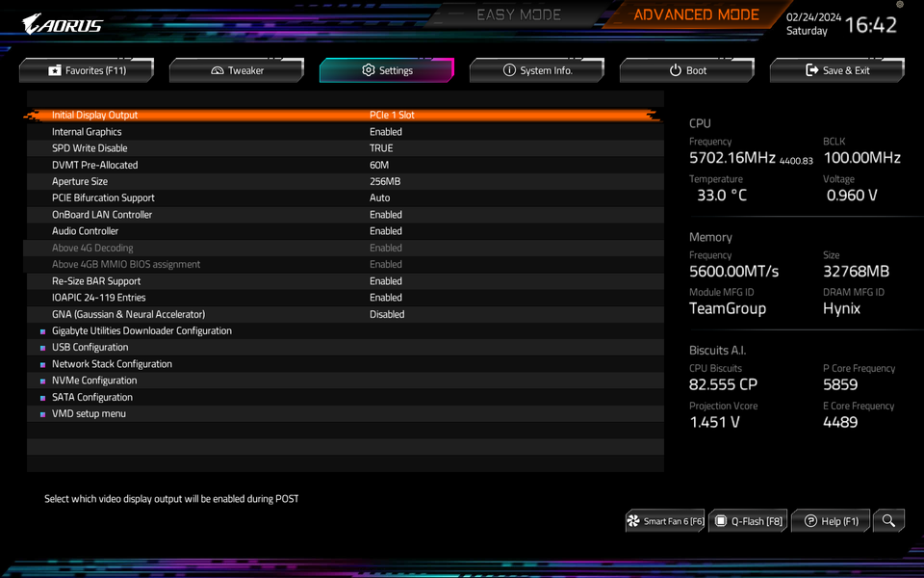Click Network Stack Configuration bullet icon
Image resolution: width=924 pixels, height=578 pixels.
tap(42, 364)
